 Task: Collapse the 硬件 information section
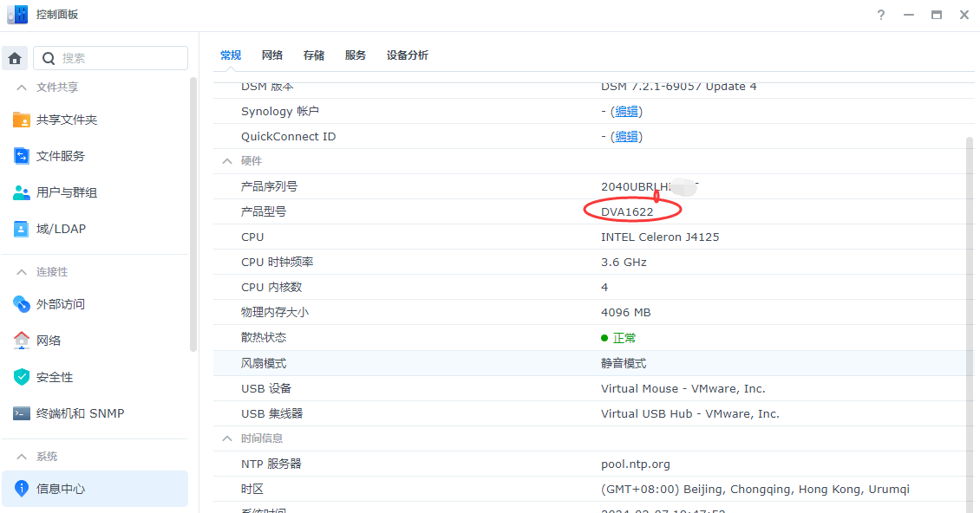pos(226,160)
